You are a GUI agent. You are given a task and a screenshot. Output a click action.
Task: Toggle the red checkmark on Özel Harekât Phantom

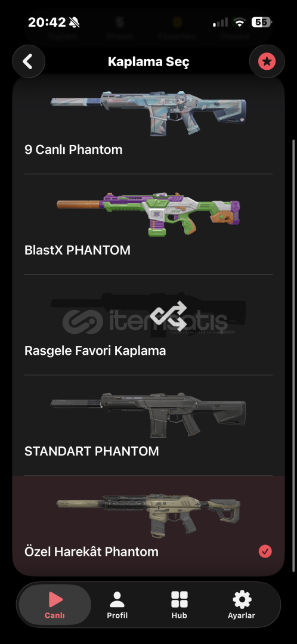point(265,551)
